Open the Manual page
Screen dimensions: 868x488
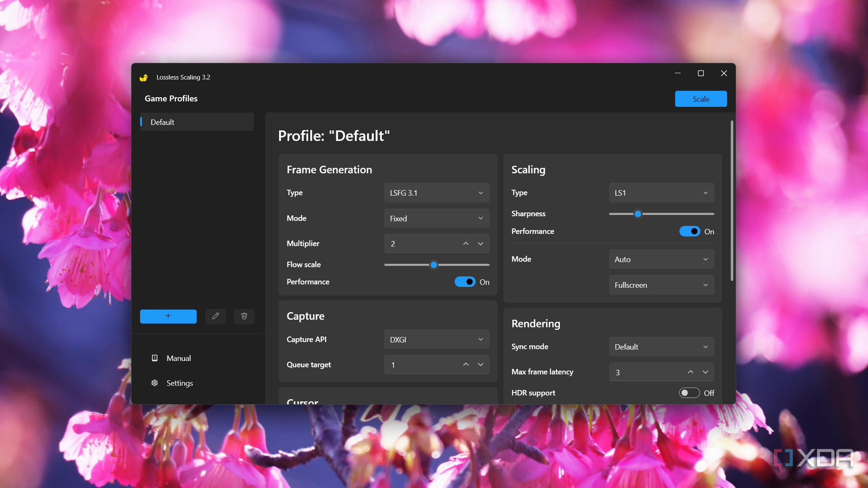tap(178, 358)
